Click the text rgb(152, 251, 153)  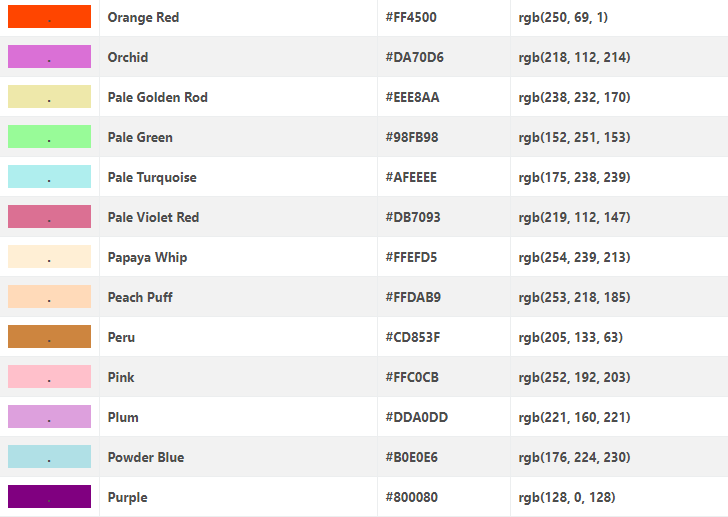click(574, 137)
